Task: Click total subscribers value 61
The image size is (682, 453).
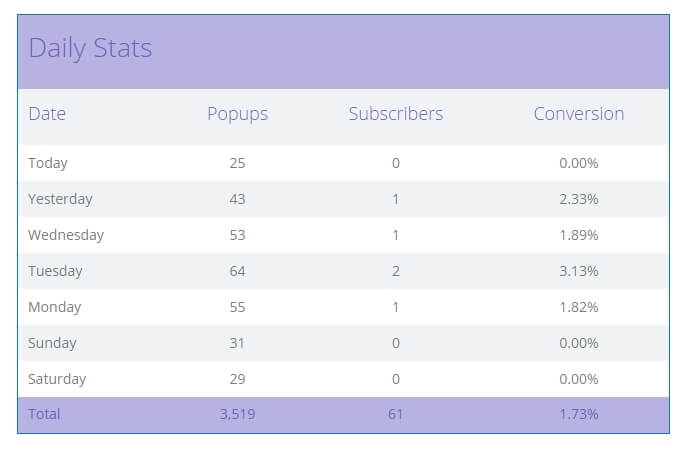Action: (x=395, y=414)
